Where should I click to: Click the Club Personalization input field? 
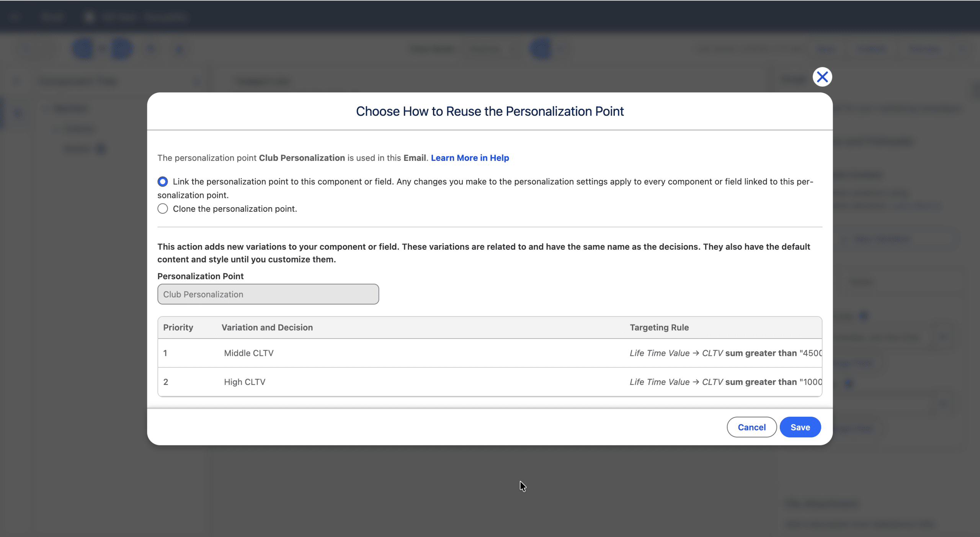tap(268, 294)
